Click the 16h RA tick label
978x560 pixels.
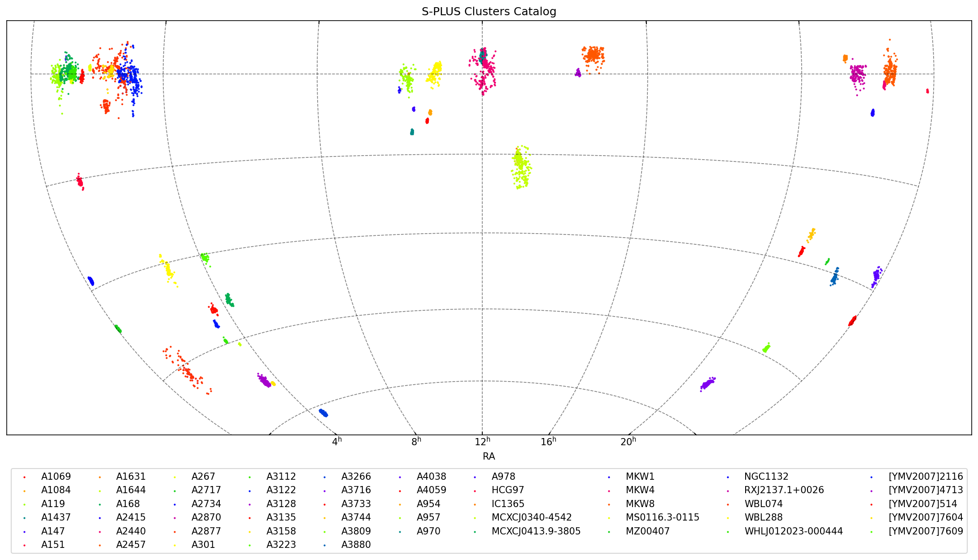click(548, 442)
